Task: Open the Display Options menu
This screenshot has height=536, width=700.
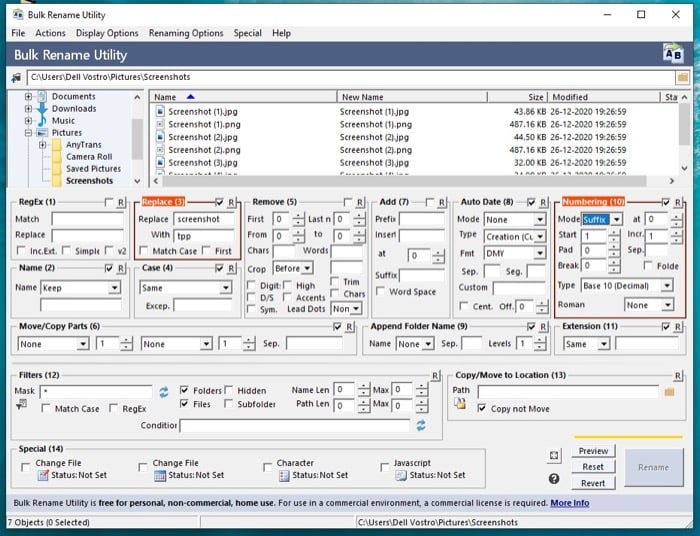Action: tap(107, 33)
